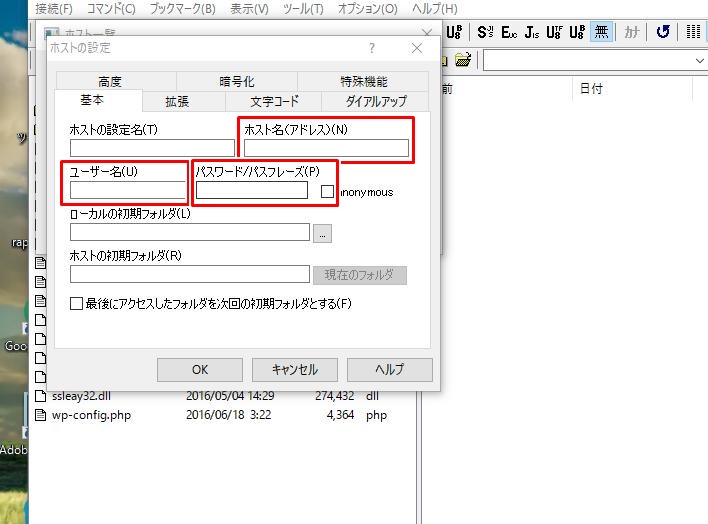This screenshot has height=524, width=708.
Task: Click the date 2016/06/18 3:22
Action: pyautogui.click(x=228, y=415)
